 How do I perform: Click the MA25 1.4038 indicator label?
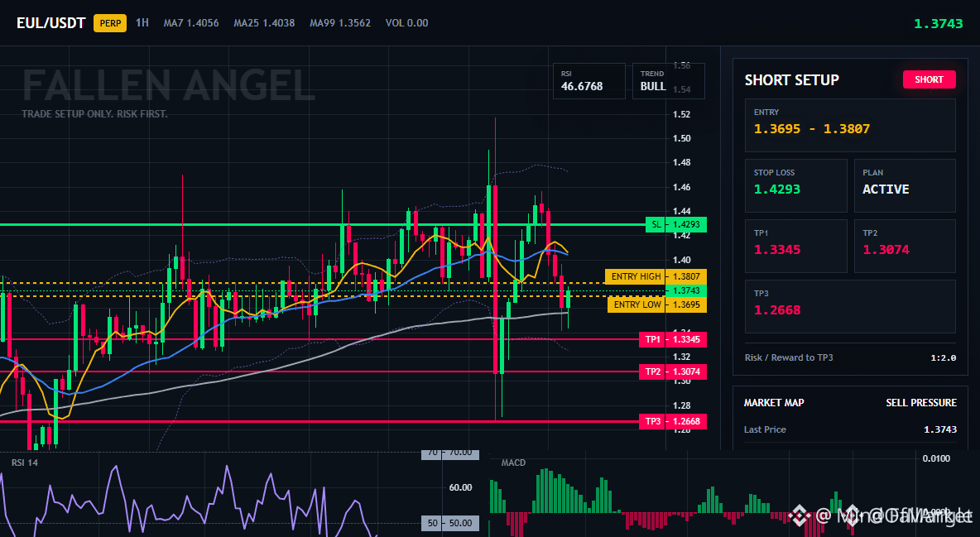point(264,23)
